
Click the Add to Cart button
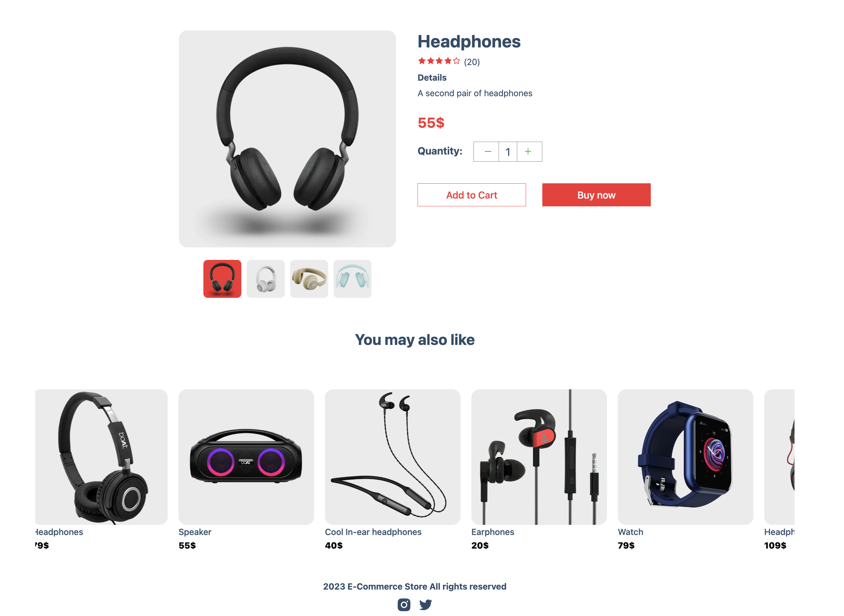pyautogui.click(x=472, y=195)
